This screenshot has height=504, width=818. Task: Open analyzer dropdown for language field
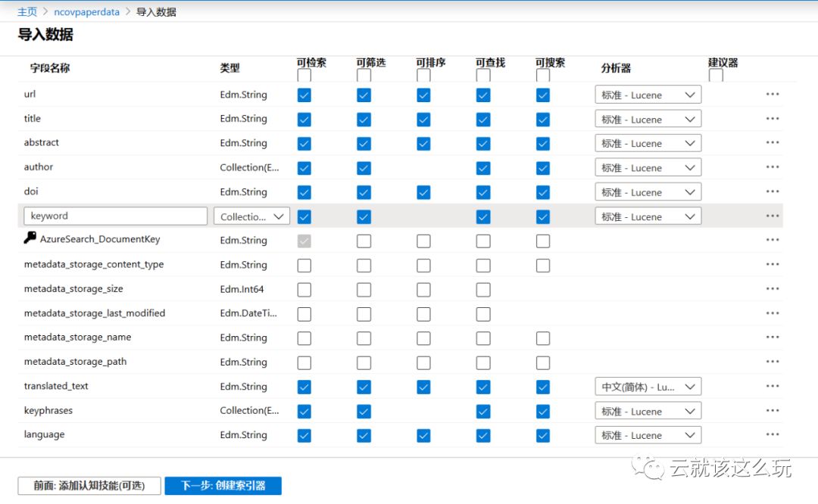(648, 435)
